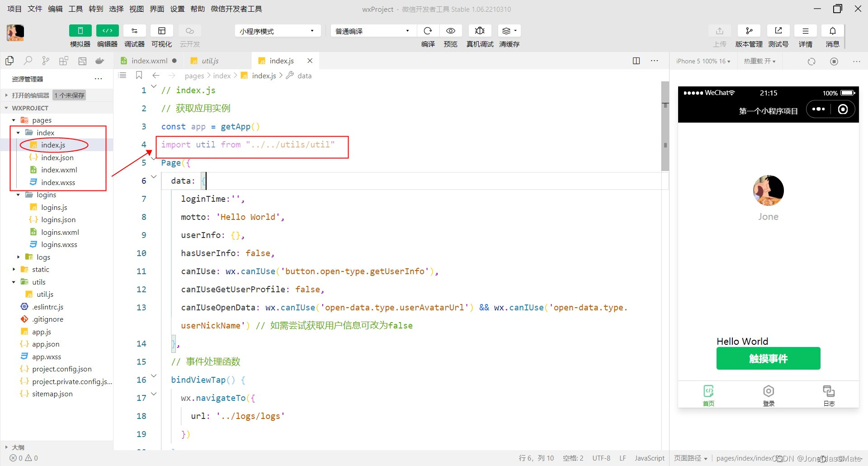Open the mini program mode dropdown
The width and height of the screenshot is (868, 466).
277,31
